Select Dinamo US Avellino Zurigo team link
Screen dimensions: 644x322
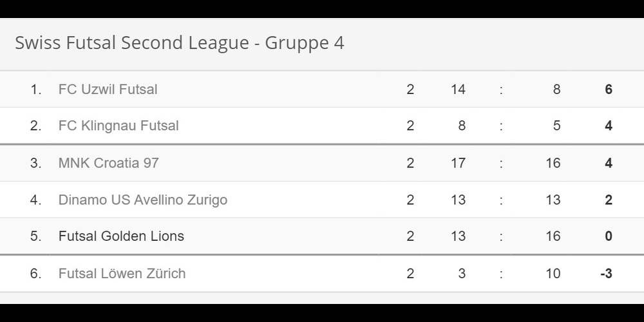click(142, 200)
